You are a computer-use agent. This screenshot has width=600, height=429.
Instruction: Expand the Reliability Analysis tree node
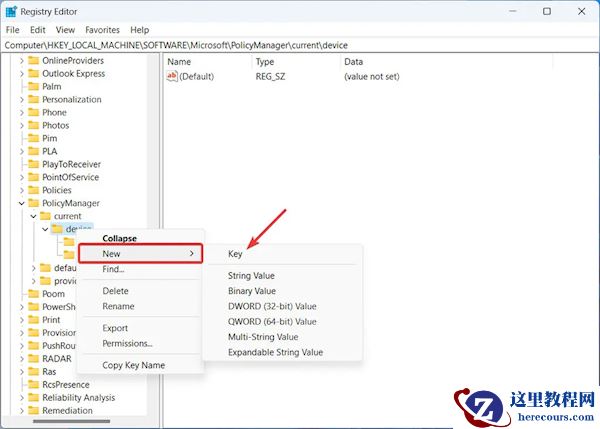point(22,398)
